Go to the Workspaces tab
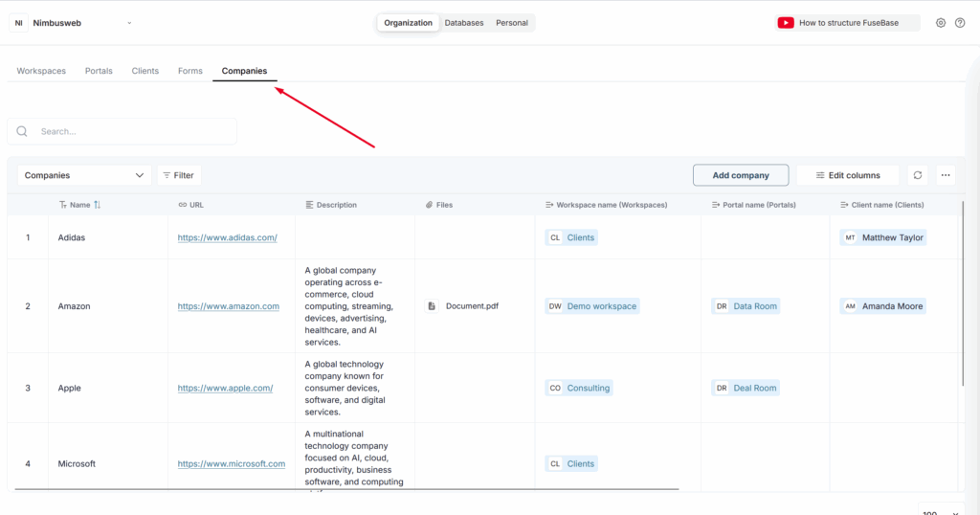 point(41,71)
